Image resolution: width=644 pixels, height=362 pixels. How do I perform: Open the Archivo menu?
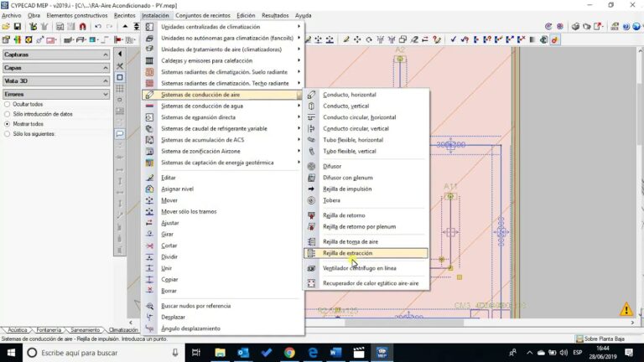click(x=11, y=16)
